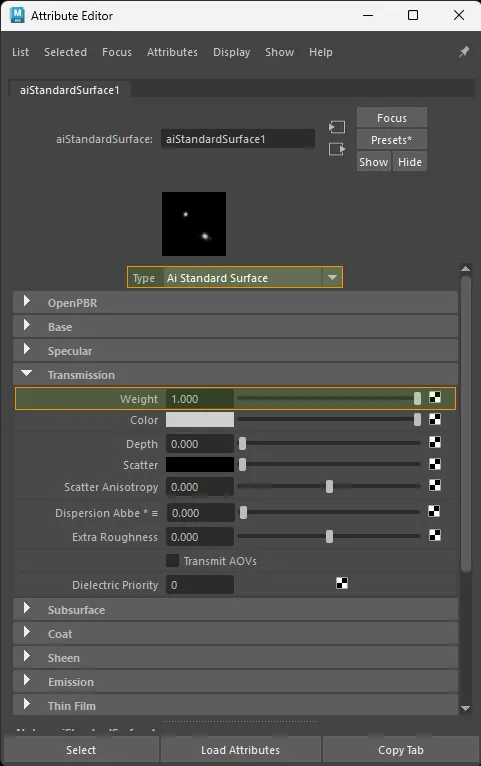Click the Depth map checker icon
This screenshot has height=766, width=481.
click(435, 442)
